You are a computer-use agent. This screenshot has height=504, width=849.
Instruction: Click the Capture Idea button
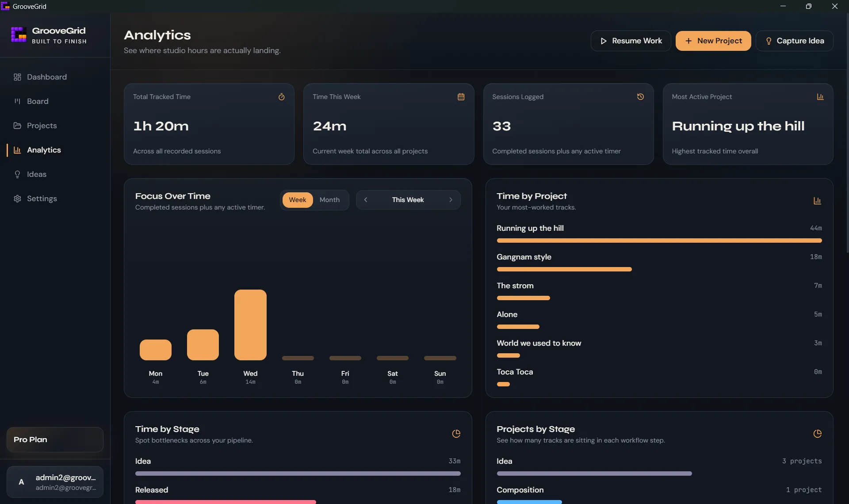click(x=795, y=41)
